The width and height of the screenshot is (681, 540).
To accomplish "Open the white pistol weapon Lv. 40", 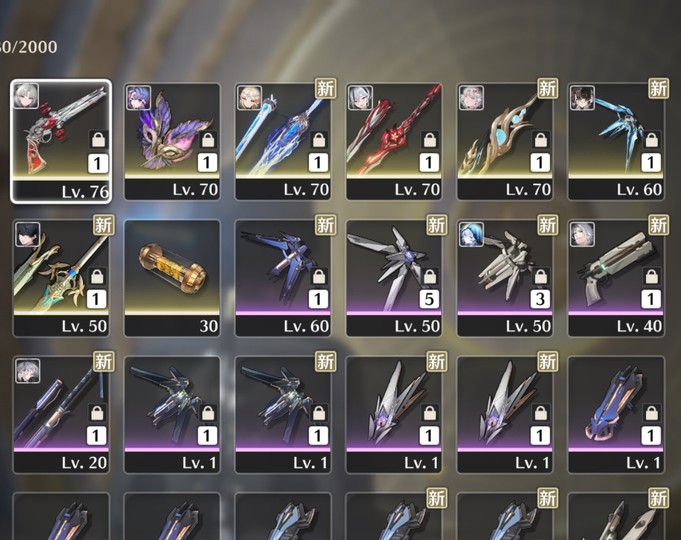I will [x=616, y=278].
